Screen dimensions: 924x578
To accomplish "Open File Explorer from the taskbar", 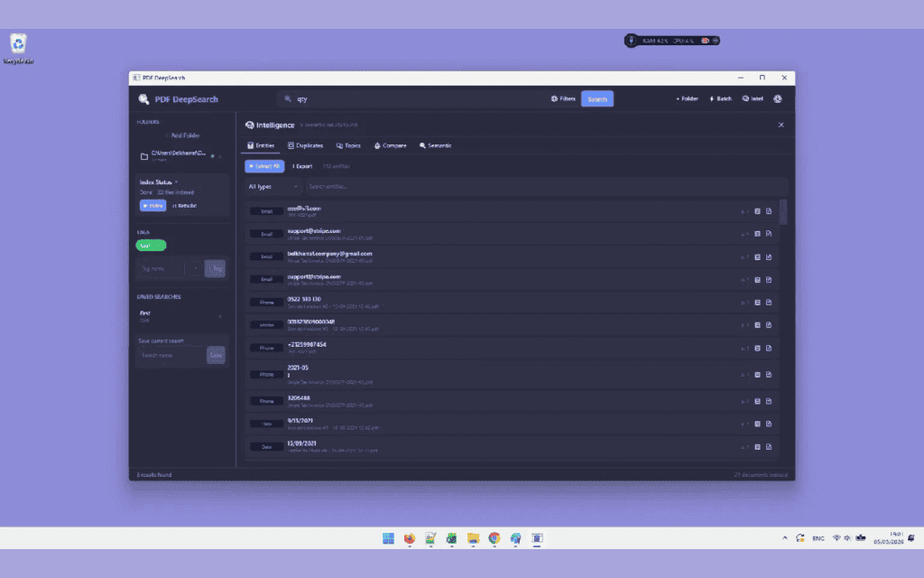I will (x=473, y=538).
